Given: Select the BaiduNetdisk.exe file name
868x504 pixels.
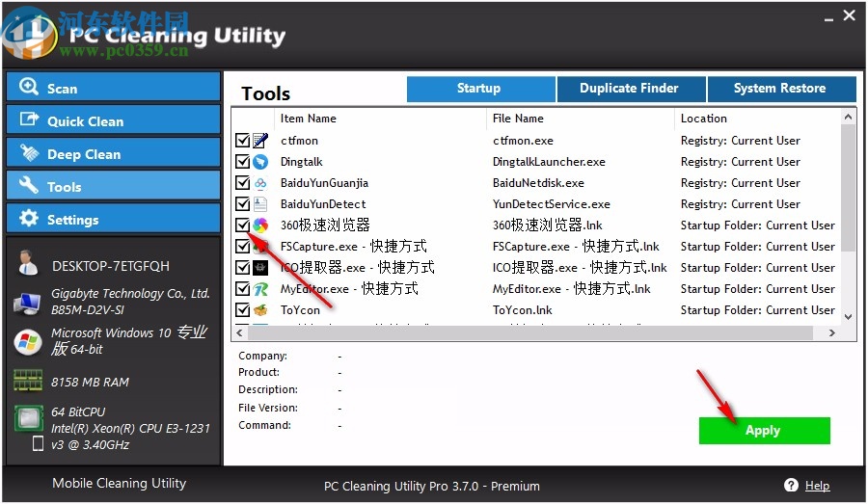Looking at the screenshot, I should click(538, 183).
